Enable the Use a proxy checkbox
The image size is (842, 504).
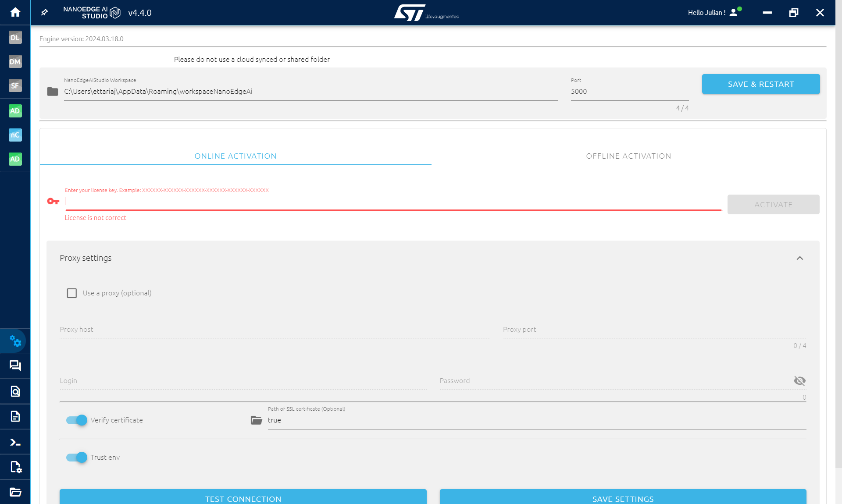72,293
